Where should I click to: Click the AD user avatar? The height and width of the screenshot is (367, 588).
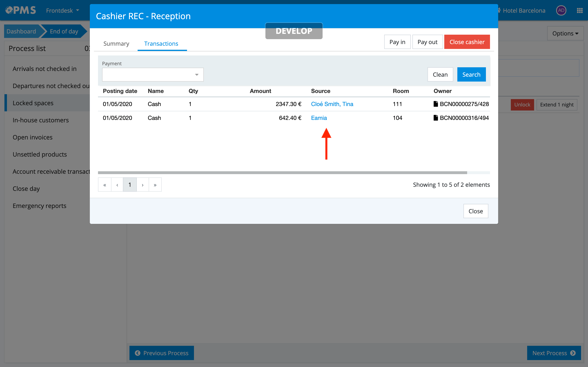coord(561,10)
